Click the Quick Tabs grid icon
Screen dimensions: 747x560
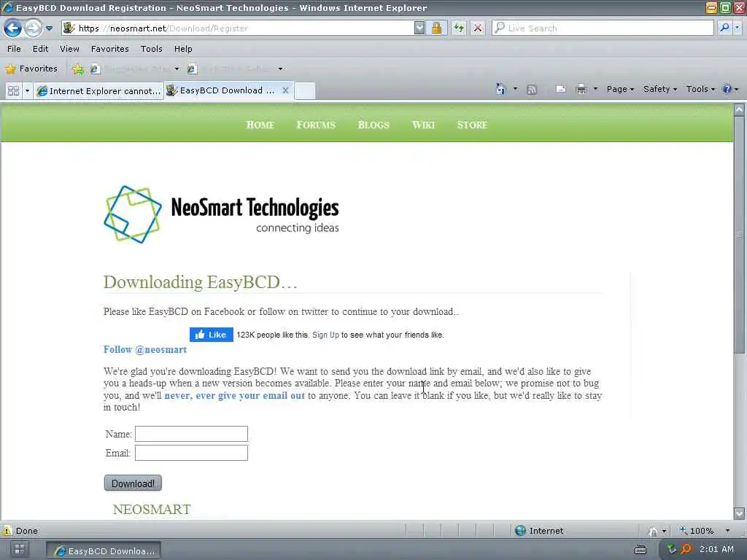coord(13,90)
